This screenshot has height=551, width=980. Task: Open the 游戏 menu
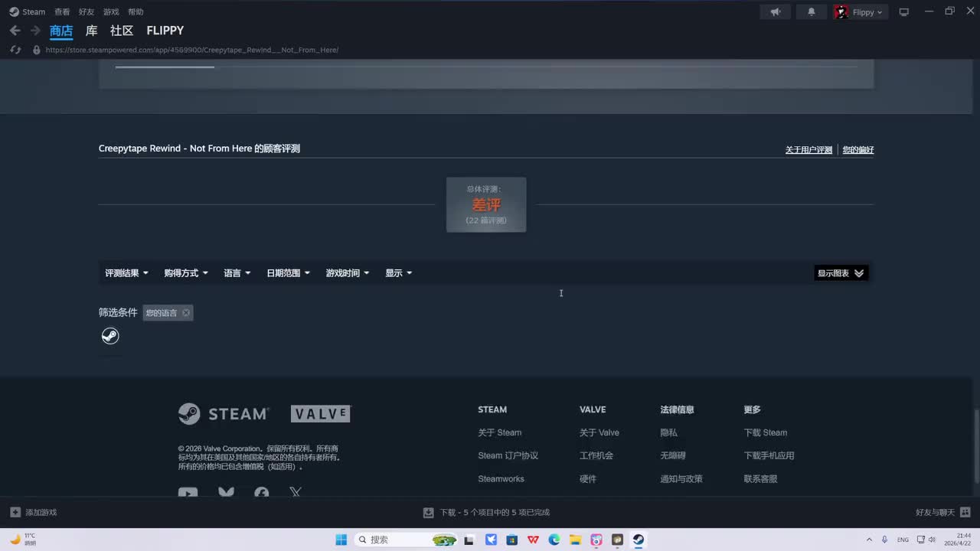tap(111, 11)
